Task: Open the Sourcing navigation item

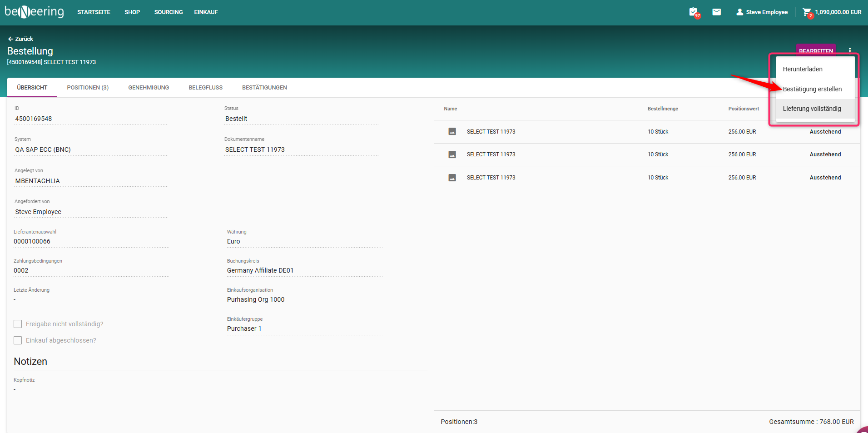Action: (x=169, y=12)
